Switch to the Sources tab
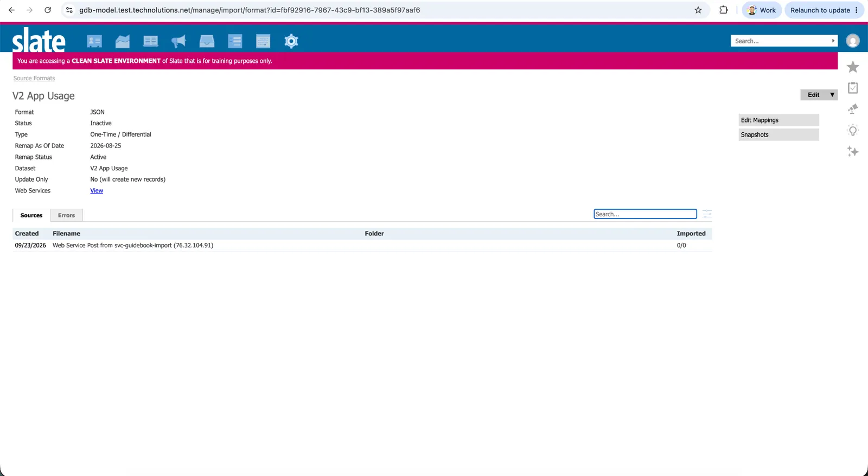The height and width of the screenshot is (476, 868). click(31, 215)
